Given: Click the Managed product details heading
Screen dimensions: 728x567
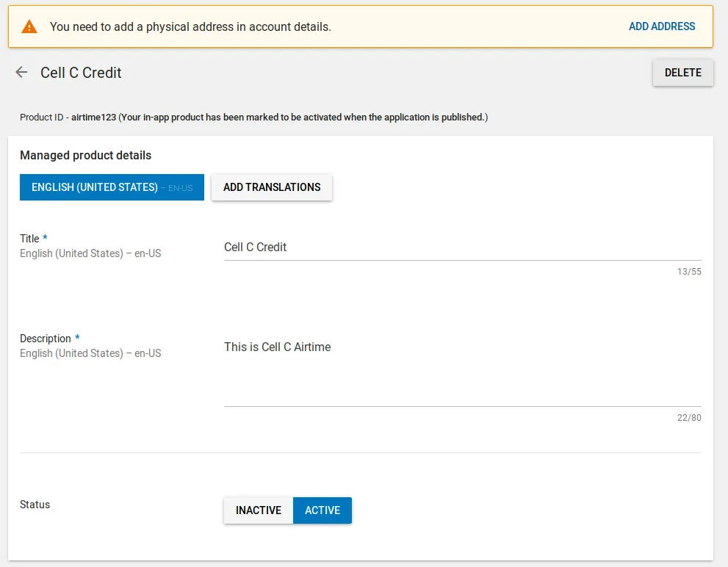Looking at the screenshot, I should (85, 156).
